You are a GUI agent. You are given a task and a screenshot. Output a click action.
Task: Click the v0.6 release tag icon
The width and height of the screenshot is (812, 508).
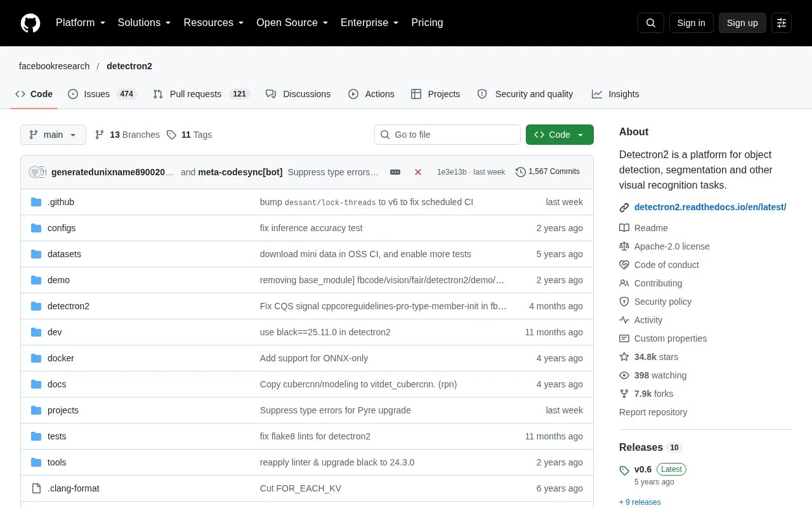click(624, 471)
